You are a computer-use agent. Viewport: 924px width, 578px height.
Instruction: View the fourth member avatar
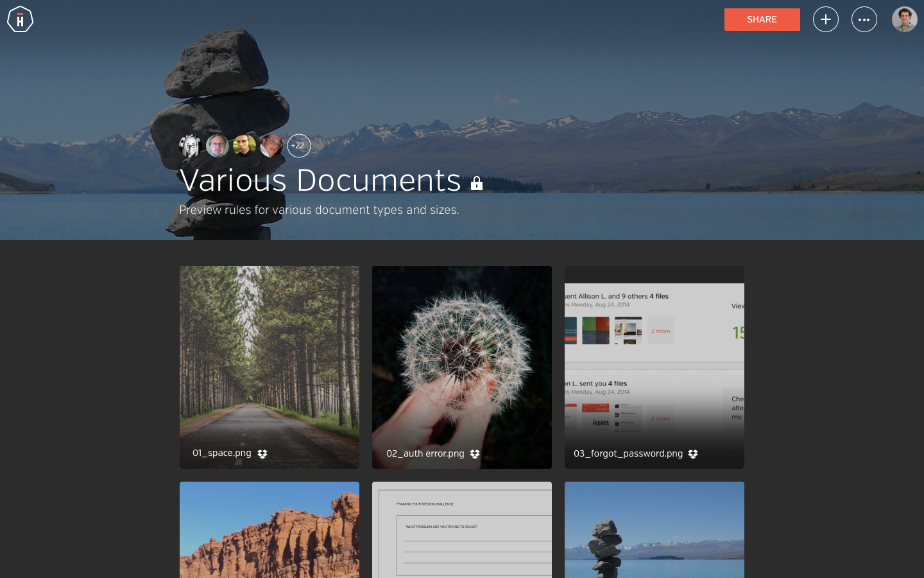(x=271, y=146)
